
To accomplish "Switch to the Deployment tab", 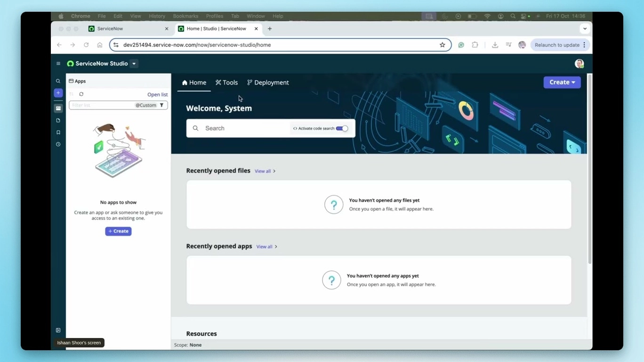I will pos(267,82).
